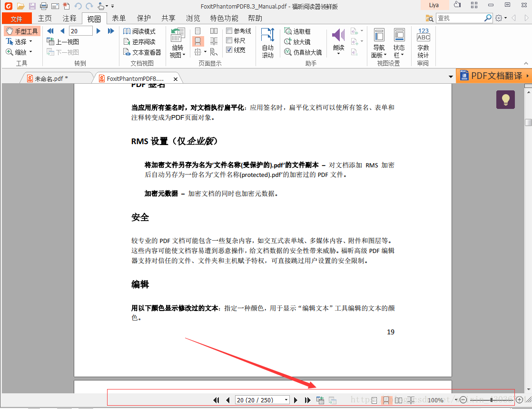532x409 pixels.
Task: Click the skin/theme icon in title bar
Action: coord(457,5)
